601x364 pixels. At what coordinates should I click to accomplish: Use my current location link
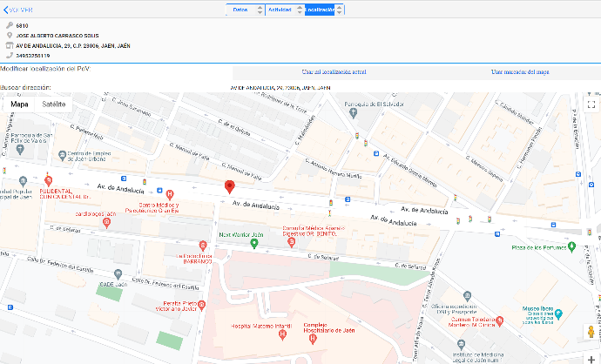(x=334, y=71)
